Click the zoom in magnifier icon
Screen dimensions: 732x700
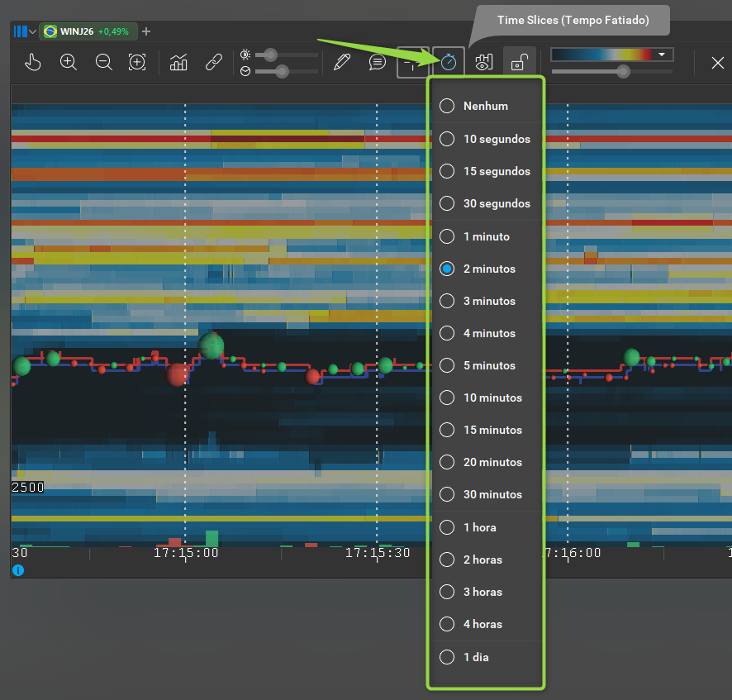[x=68, y=62]
